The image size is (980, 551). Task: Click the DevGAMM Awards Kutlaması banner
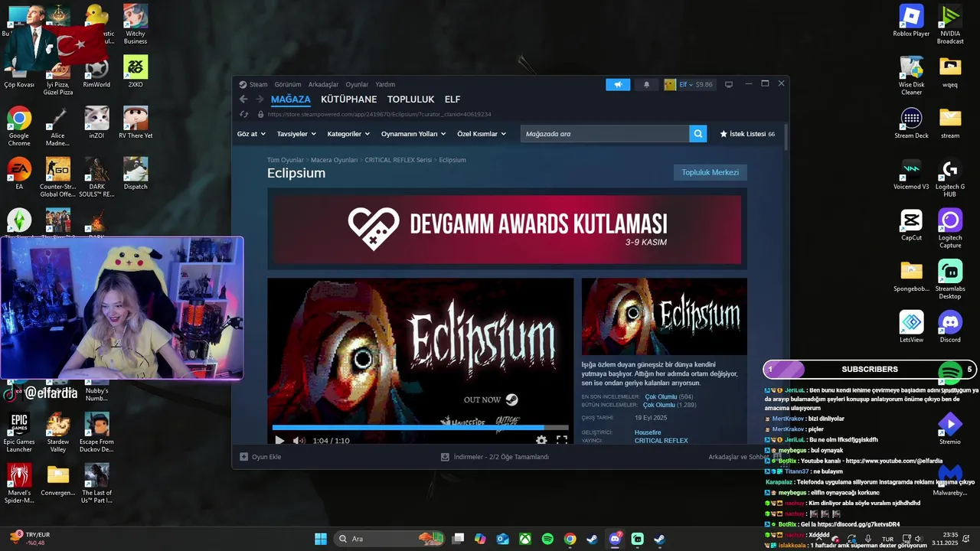pos(506,230)
